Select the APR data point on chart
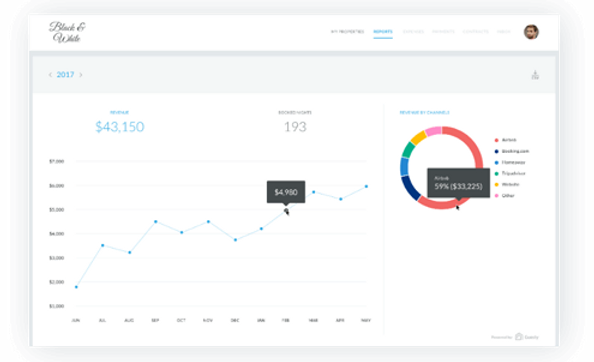The image size is (594, 362). [341, 199]
